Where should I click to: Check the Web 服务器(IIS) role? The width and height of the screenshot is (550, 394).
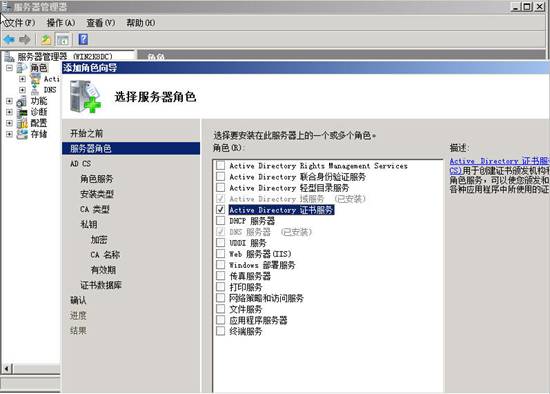coord(221,254)
